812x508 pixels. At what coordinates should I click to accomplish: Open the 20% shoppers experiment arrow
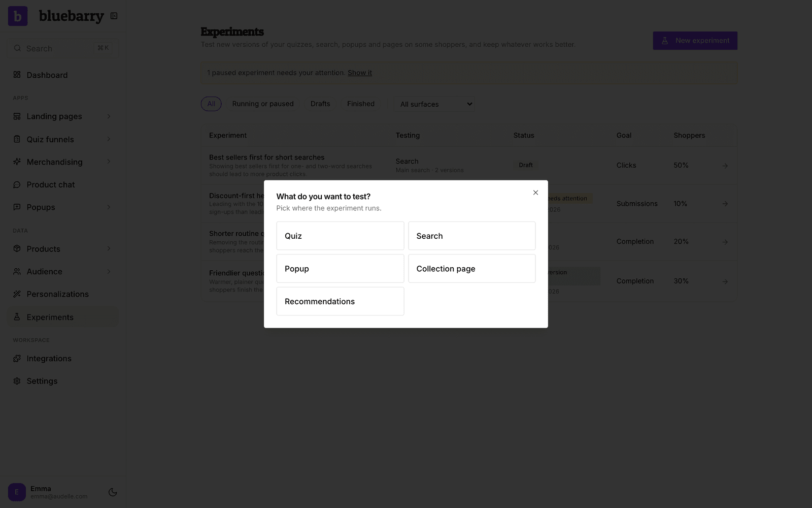725,242
